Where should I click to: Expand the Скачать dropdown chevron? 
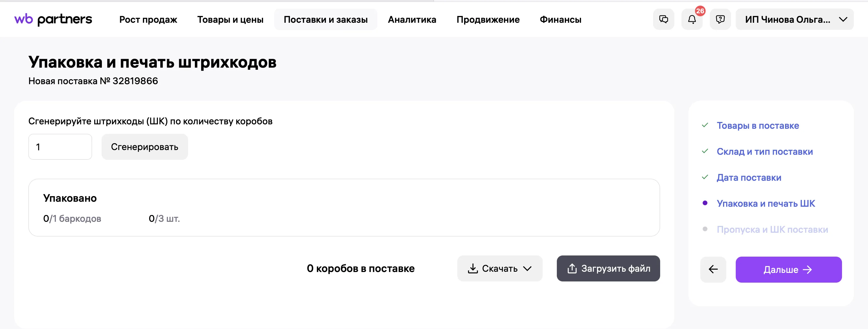[x=527, y=269]
